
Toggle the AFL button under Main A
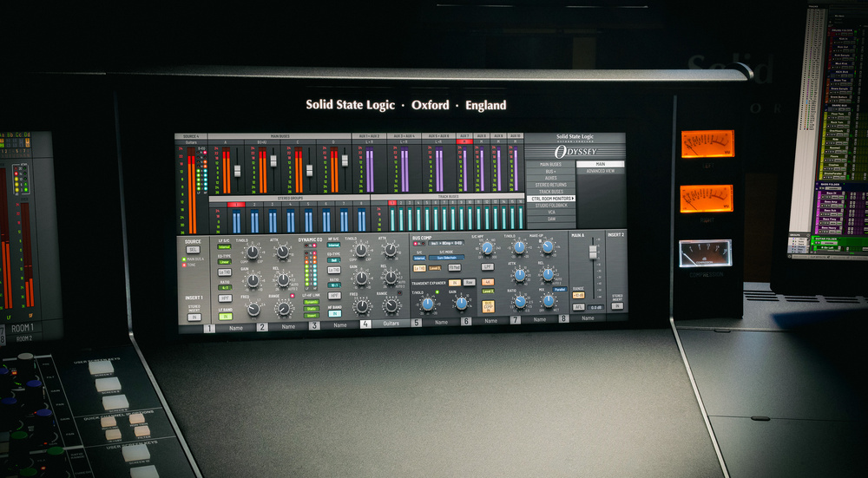(578, 307)
